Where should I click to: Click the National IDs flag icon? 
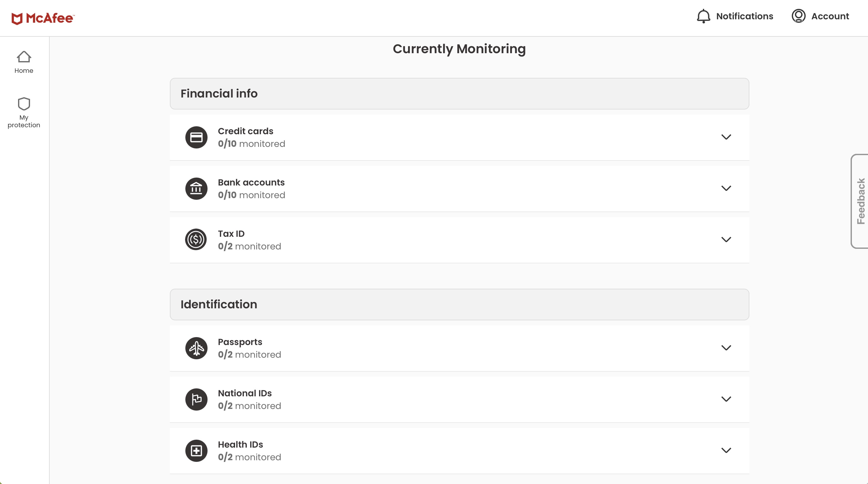click(x=196, y=399)
